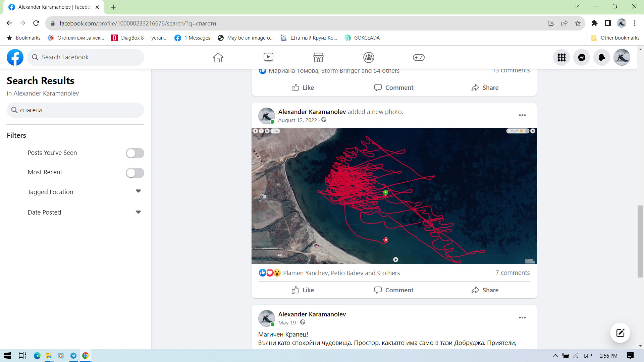Like the post with 13 comments
This screenshot has height=362, width=644.
[x=303, y=87]
